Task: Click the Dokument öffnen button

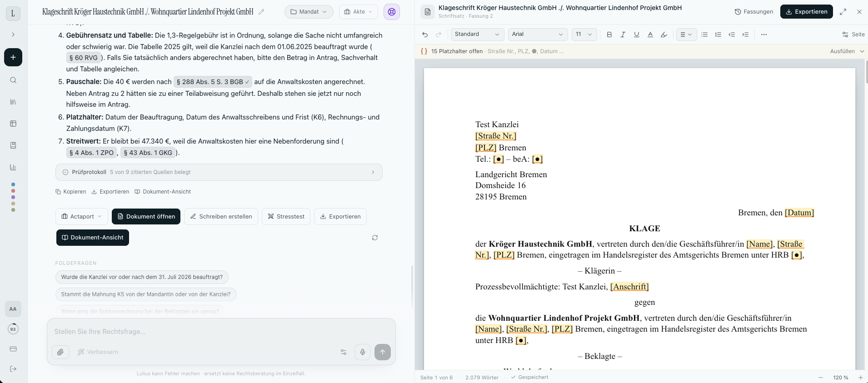Action: pyautogui.click(x=146, y=217)
